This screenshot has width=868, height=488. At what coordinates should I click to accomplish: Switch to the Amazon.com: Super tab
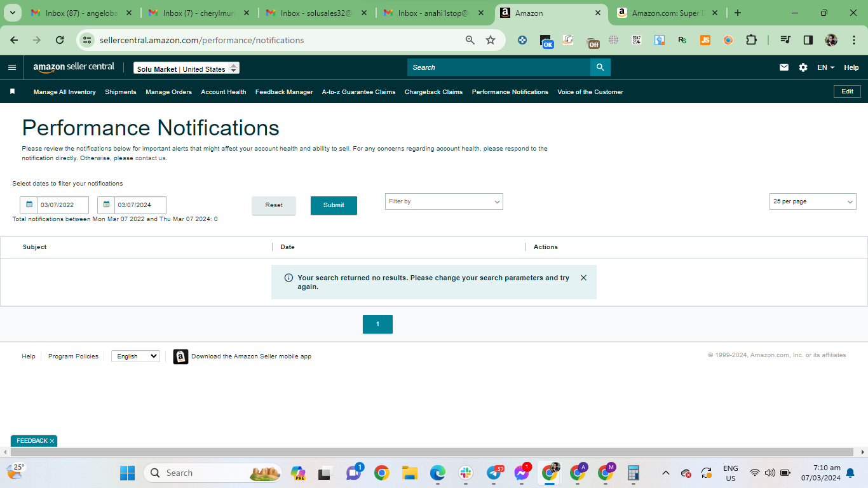tap(668, 13)
